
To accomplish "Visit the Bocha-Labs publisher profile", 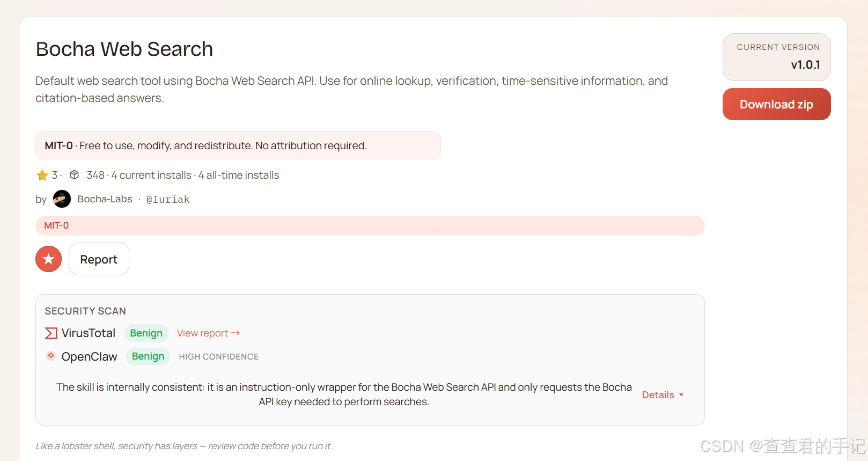I will [105, 199].
